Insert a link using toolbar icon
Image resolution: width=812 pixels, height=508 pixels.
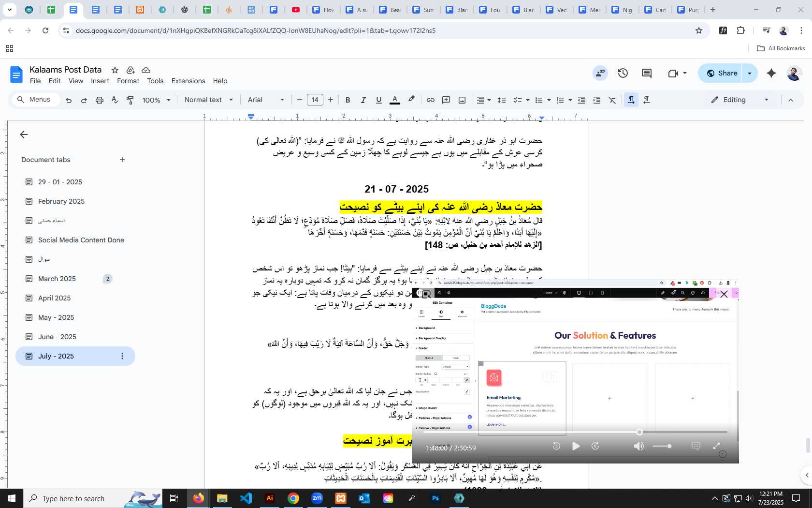click(430, 100)
